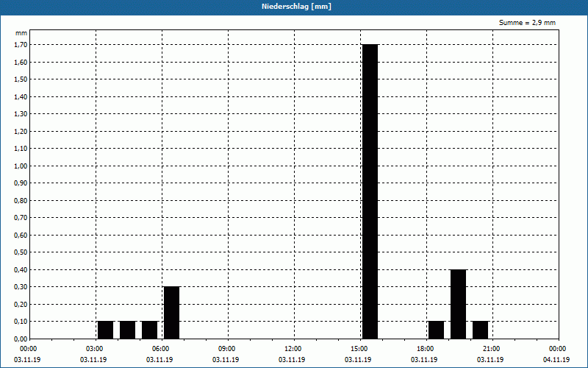
Task: Click the 03.11.19 date under 09:00
Action: tap(226, 360)
